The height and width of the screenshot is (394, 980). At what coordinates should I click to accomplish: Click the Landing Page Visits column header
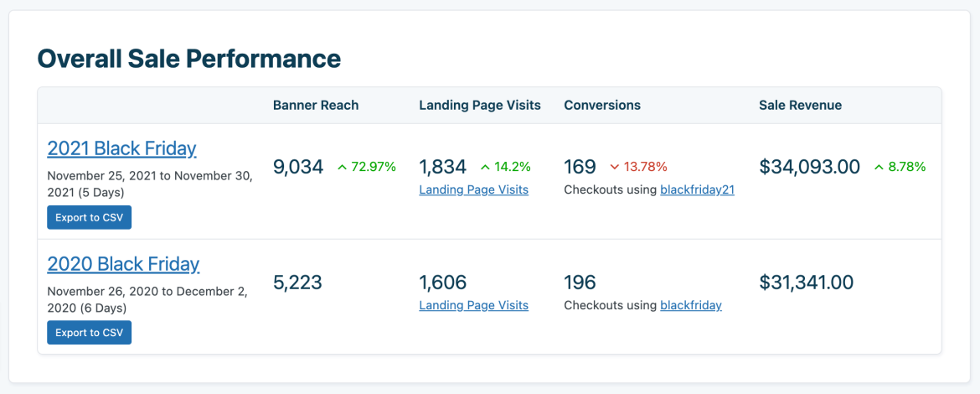[480, 105]
